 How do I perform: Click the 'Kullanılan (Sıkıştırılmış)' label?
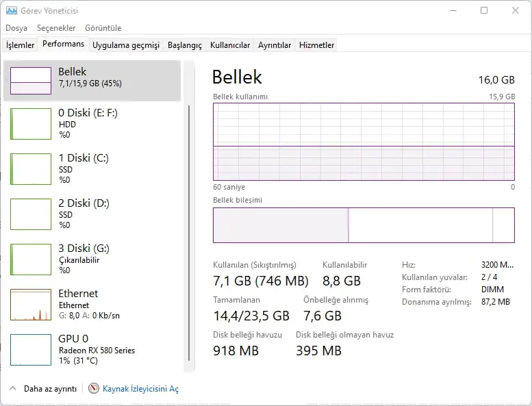click(255, 265)
